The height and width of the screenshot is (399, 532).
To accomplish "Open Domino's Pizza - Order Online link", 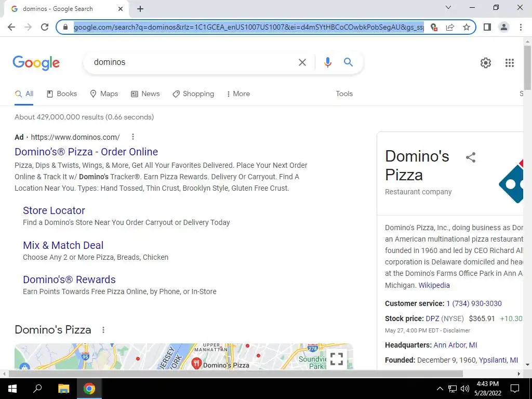I will tap(86, 152).
